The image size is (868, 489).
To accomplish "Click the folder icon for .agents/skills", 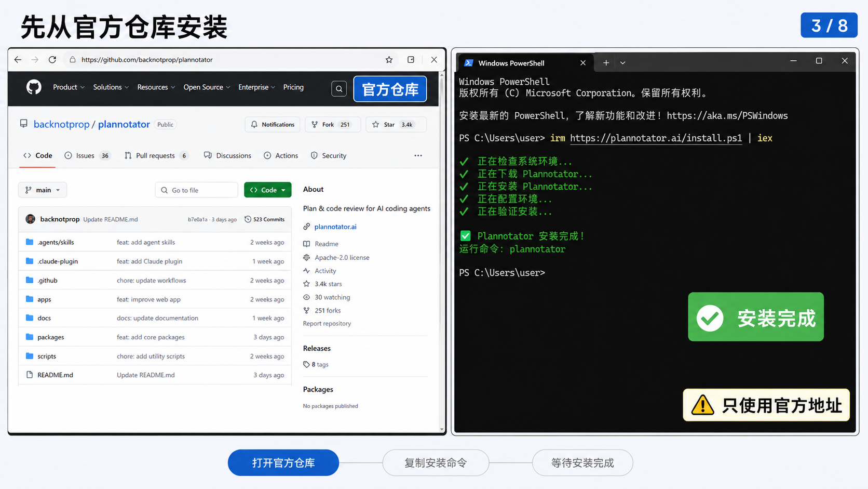I will [x=30, y=242].
